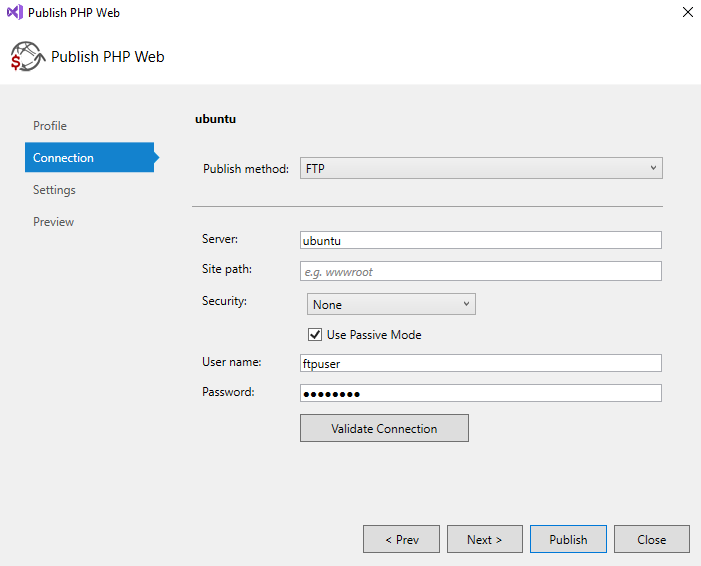The width and height of the screenshot is (701, 566).
Task: Click the Publish button
Action: pos(568,539)
